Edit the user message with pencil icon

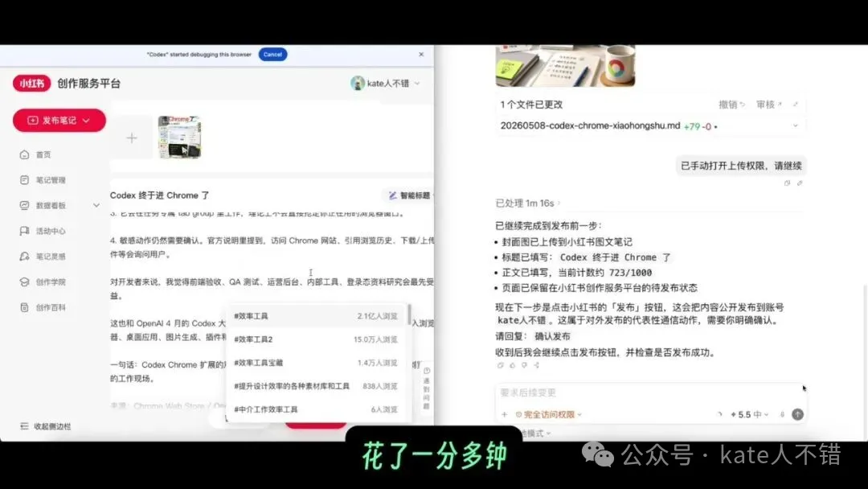[x=800, y=183]
